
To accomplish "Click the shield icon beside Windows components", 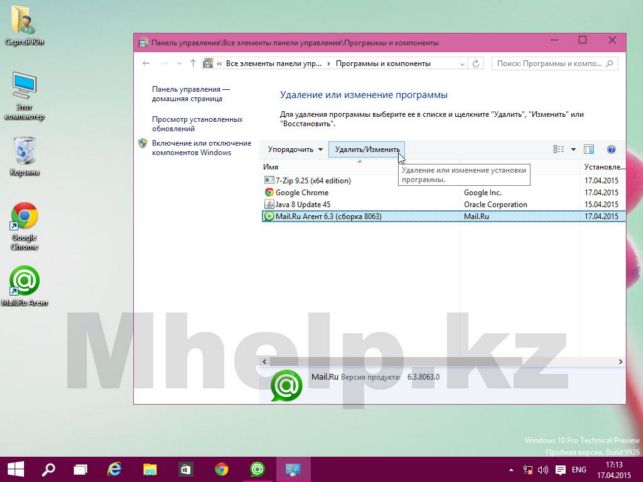I will 143,143.
